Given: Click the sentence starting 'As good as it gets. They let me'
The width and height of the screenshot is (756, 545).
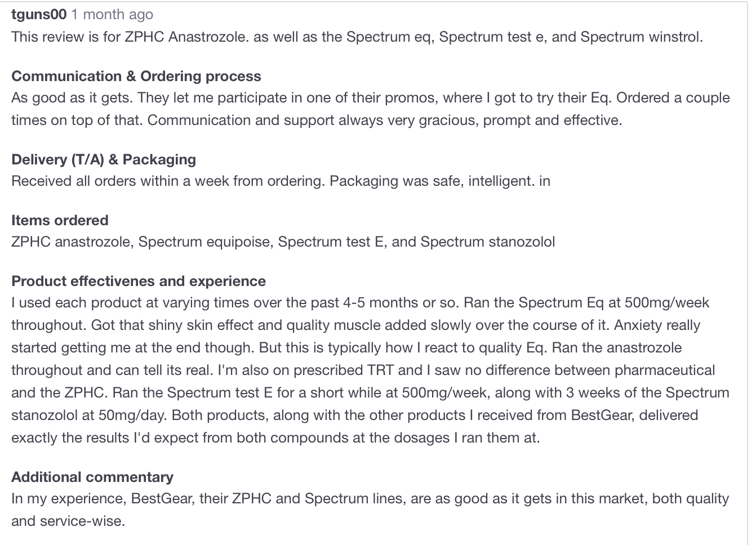Looking at the screenshot, I should point(371,98).
